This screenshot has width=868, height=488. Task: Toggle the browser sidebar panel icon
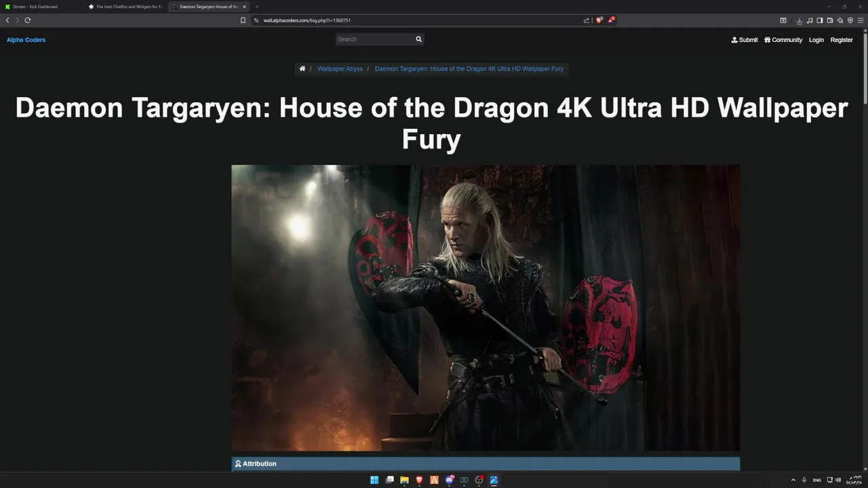[820, 20]
